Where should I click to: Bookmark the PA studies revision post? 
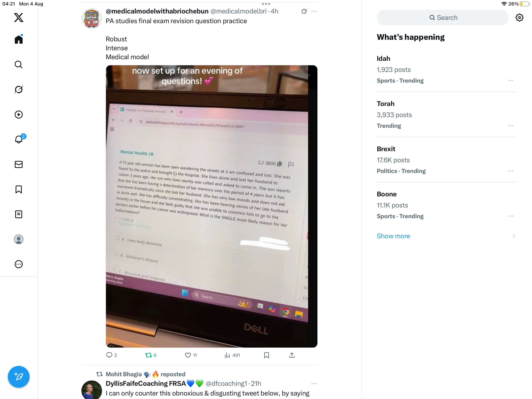point(266,355)
